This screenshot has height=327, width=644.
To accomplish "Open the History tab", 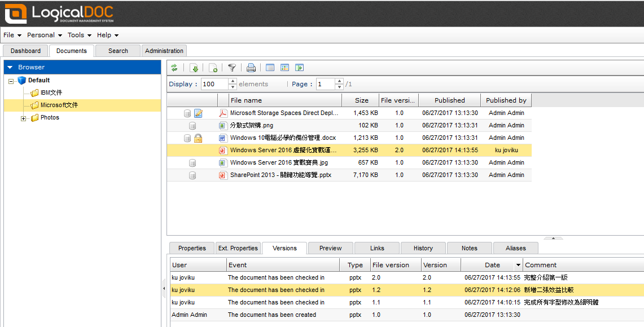I will 423,248.
